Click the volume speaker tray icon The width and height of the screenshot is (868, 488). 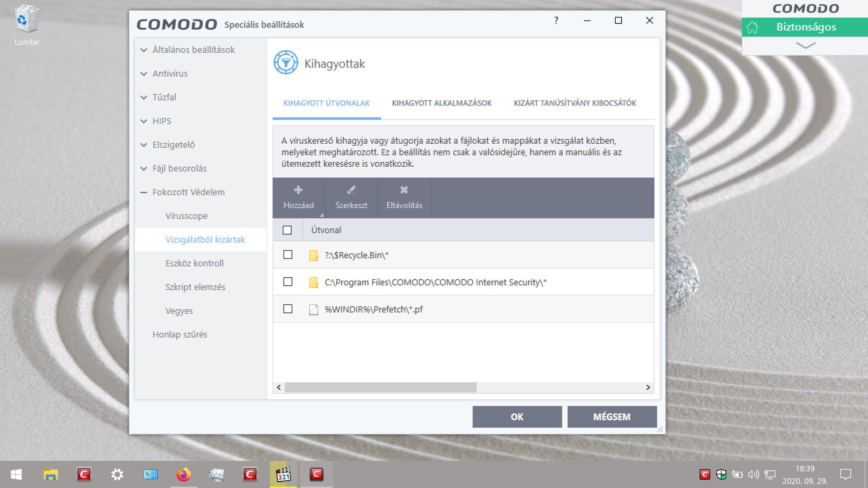[753, 474]
